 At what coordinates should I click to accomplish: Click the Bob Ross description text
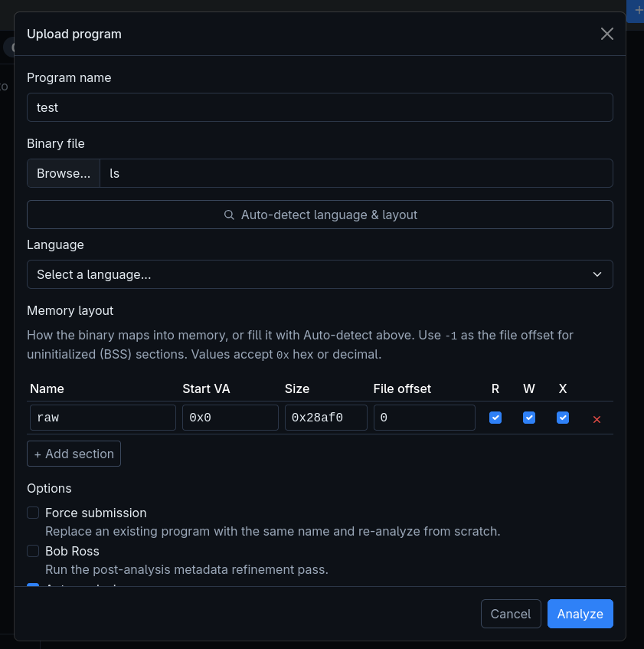pyautogui.click(x=187, y=569)
